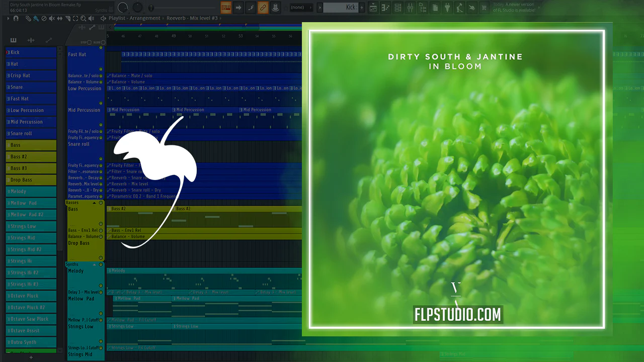
Task: Click the arrow left of the pattern selector
Action: (320, 8)
